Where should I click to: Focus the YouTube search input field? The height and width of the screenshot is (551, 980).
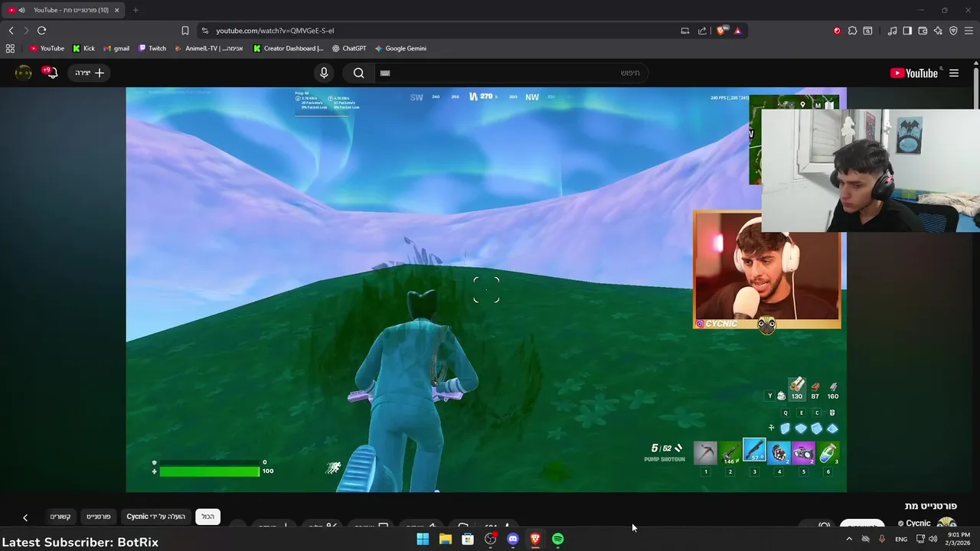pyautogui.click(x=511, y=73)
